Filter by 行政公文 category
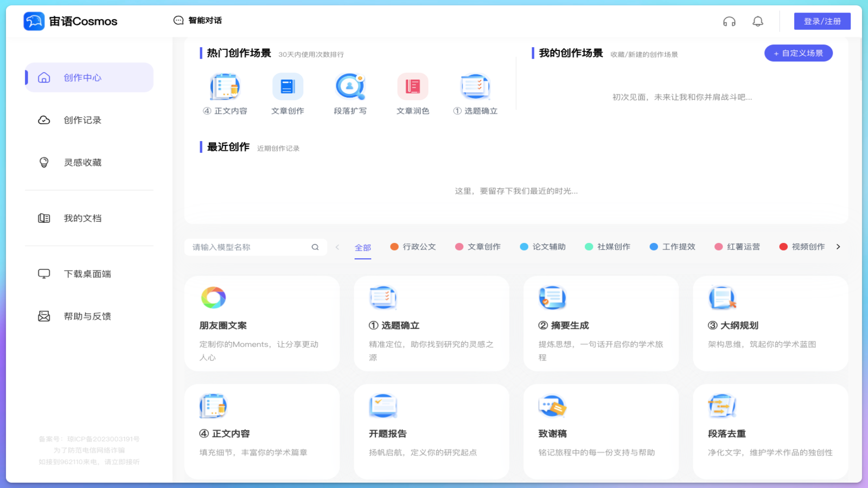The height and width of the screenshot is (488, 868). (x=413, y=247)
